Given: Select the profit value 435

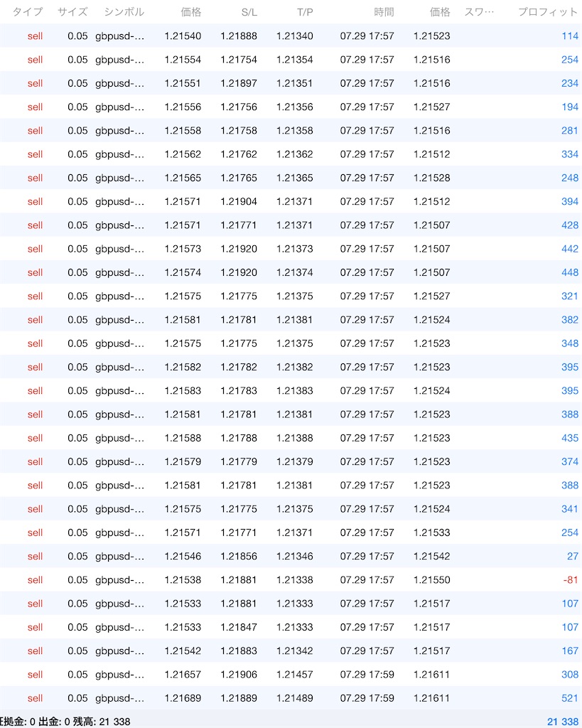Looking at the screenshot, I should 570,438.
